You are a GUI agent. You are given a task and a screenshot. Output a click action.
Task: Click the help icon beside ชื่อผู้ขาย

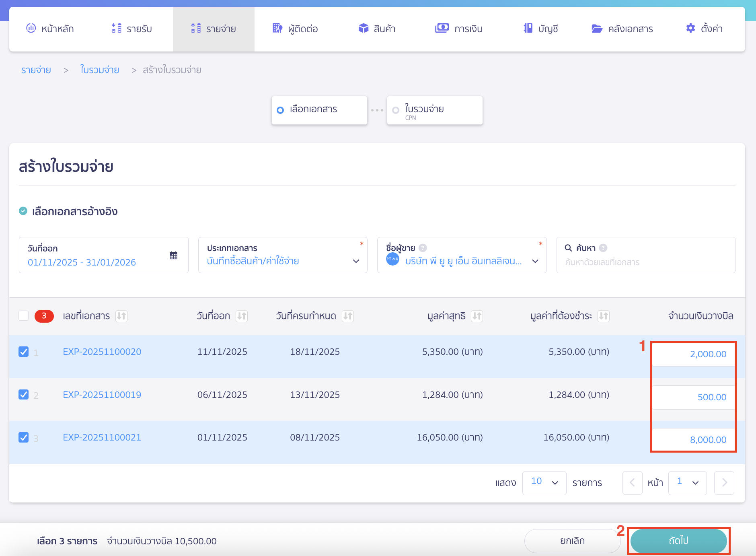(423, 248)
